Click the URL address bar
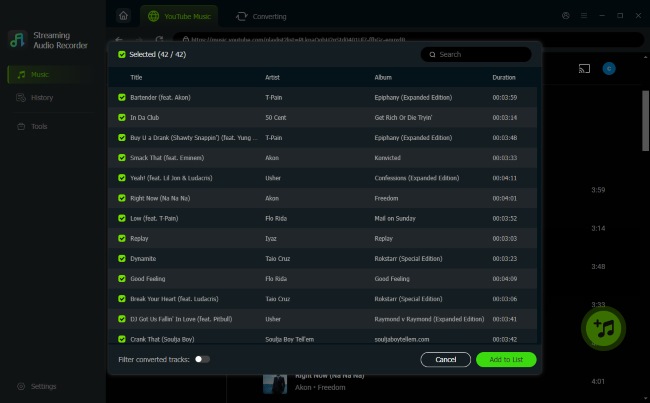This screenshot has width=650, height=403. [x=408, y=40]
